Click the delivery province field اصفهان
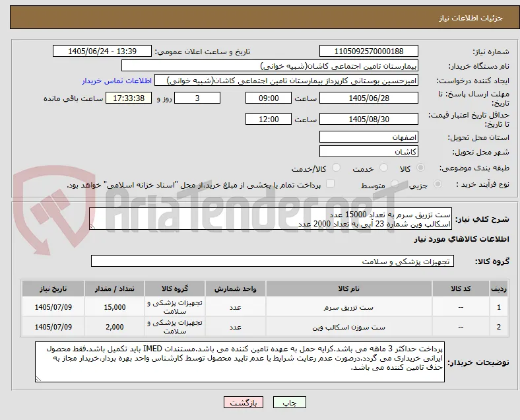The width and height of the screenshot is (520, 420). 368,137
